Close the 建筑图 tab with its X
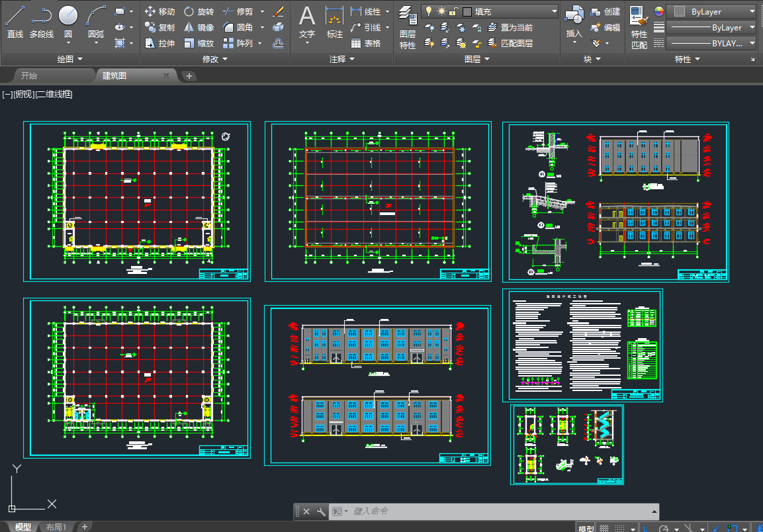This screenshot has width=763, height=532. tap(166, 75)
